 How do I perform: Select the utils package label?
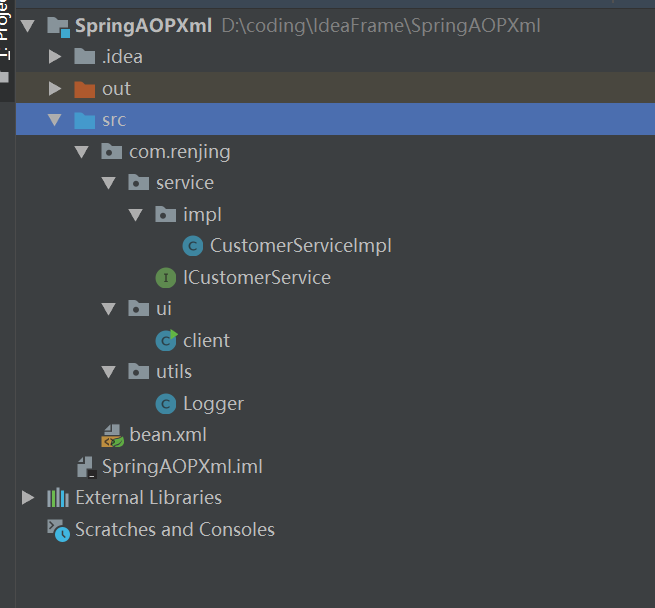[x=174, y=372]
